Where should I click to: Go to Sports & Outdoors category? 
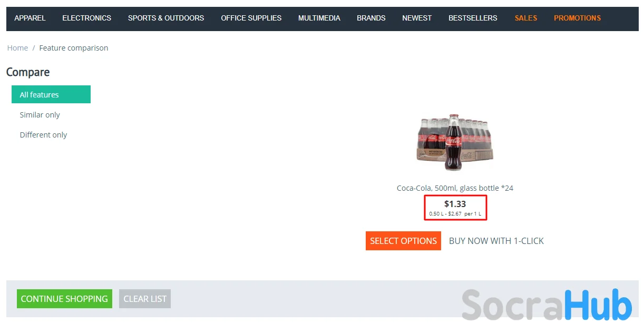tap(166, 18)
